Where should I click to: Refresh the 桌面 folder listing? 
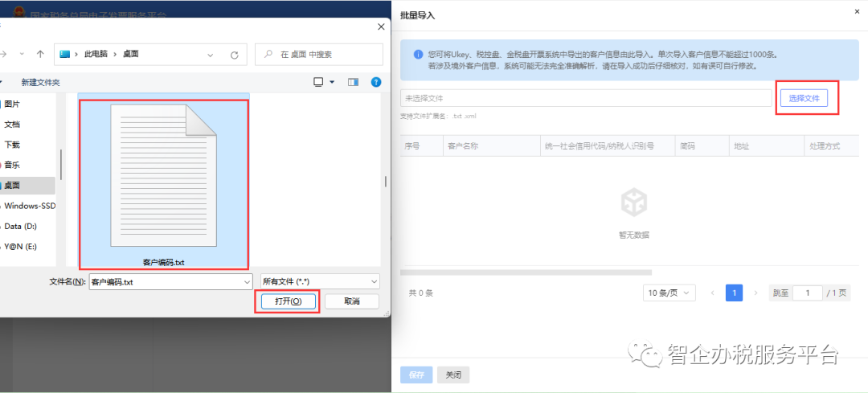pyautogui.click(x=234, y=55)
